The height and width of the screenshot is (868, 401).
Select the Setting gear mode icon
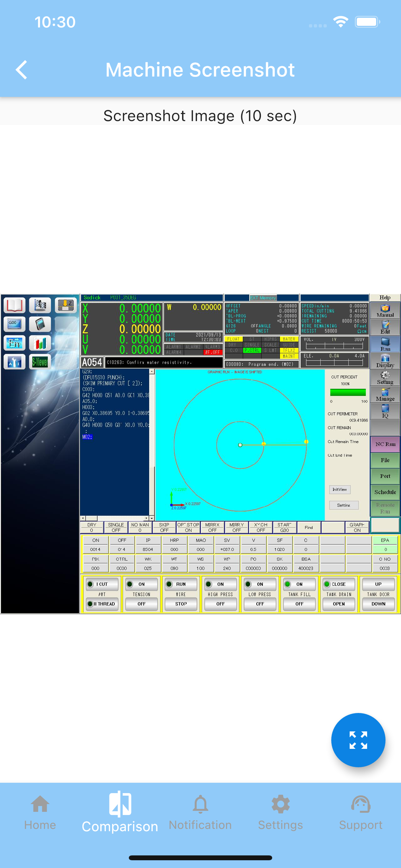point(385,377)
